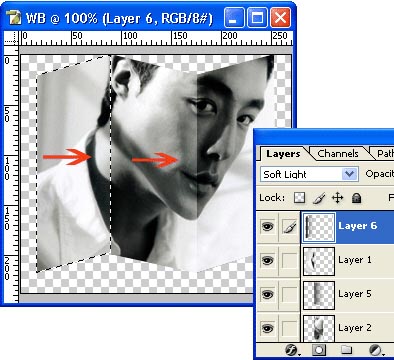The image size is (394, 360).
Task: Hide Layer 6 with its eye icon
Action: [x=267, y=227]
